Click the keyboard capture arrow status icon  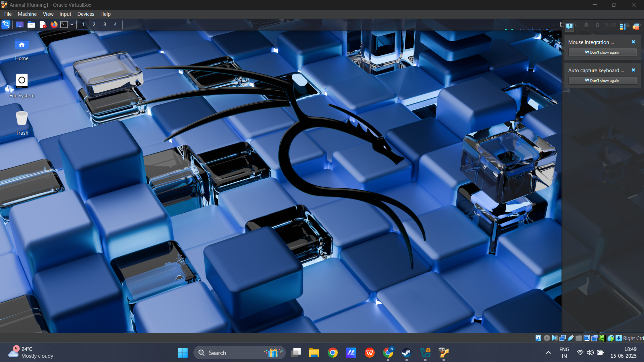click(x=618, y=338)
